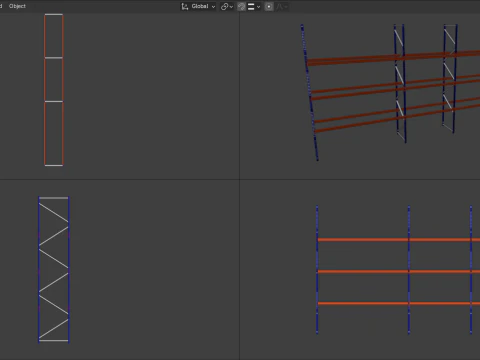Open the Object menu
This screenshot has height=360, width=480.
click(17, 6)
